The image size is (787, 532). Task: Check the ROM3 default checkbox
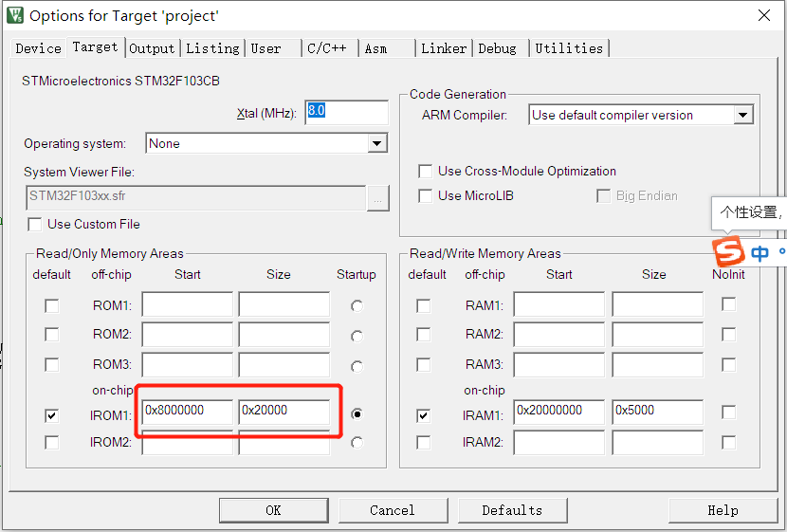point(52,364)
